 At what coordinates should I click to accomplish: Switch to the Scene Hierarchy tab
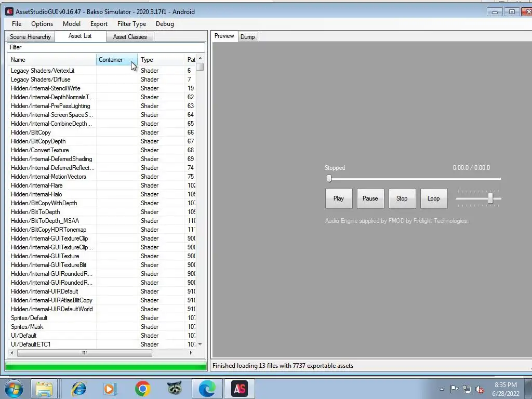(30, 37)
